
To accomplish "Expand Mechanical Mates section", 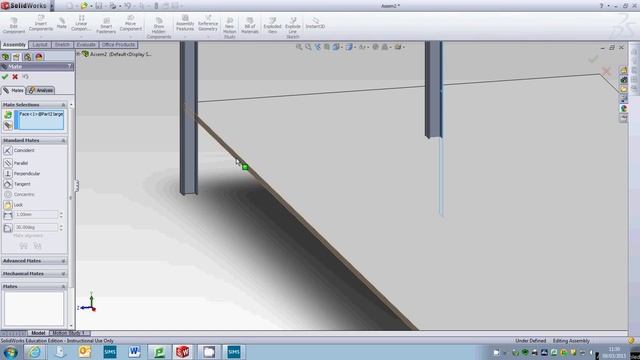I will coord(63,274).
